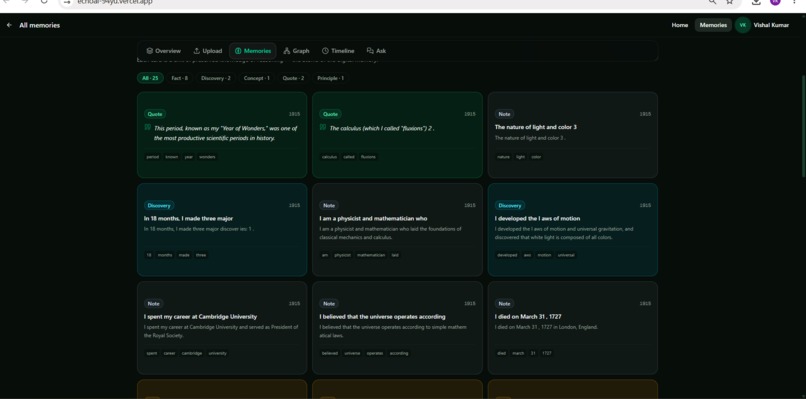The image size is (806, 399).
Task: Click Note badge on died March 31 card
Action: click(504, 304)
